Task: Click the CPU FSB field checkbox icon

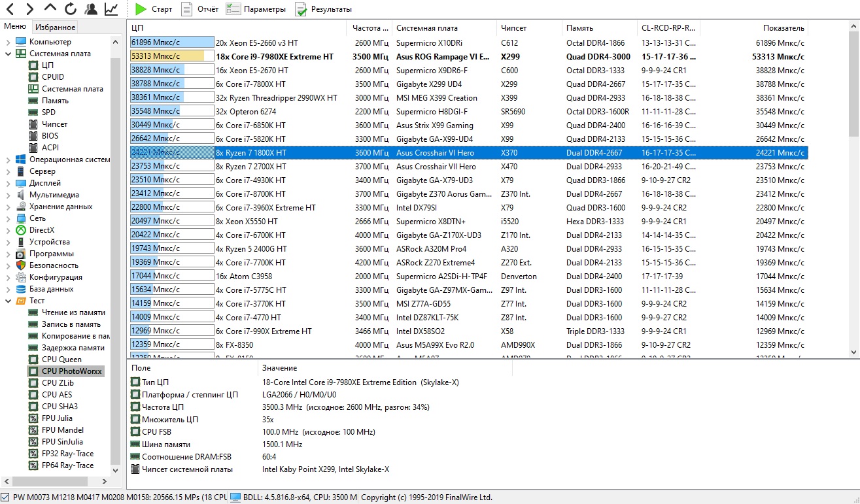Action: [135, 431]
